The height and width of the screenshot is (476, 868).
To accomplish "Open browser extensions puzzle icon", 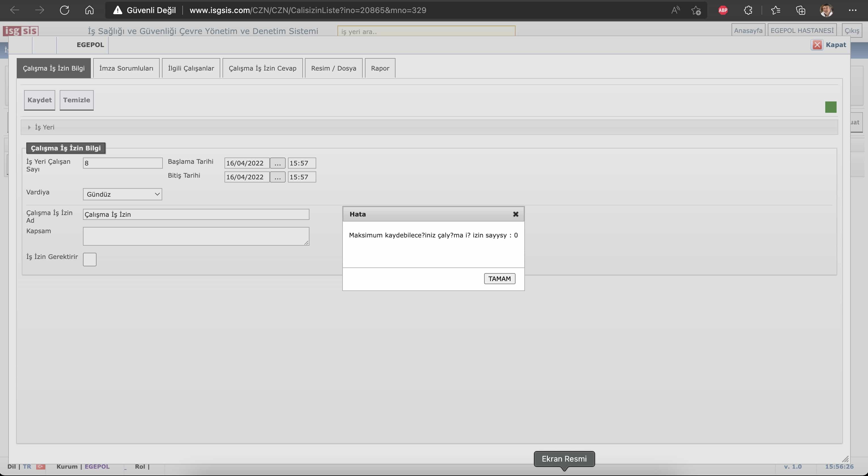I will pyautogui.click(x=748, y=10).
